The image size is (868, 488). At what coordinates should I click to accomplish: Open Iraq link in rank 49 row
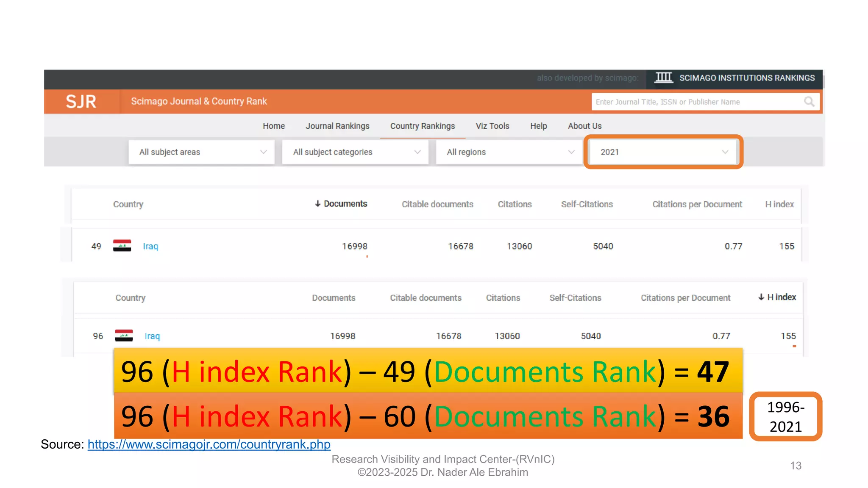(x=150, y=246)
